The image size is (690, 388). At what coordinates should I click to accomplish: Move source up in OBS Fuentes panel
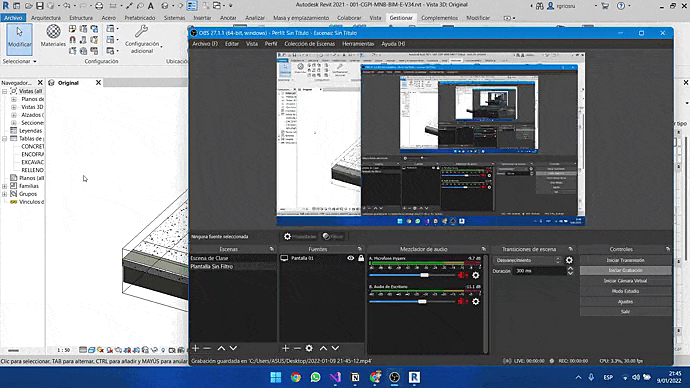323,348
